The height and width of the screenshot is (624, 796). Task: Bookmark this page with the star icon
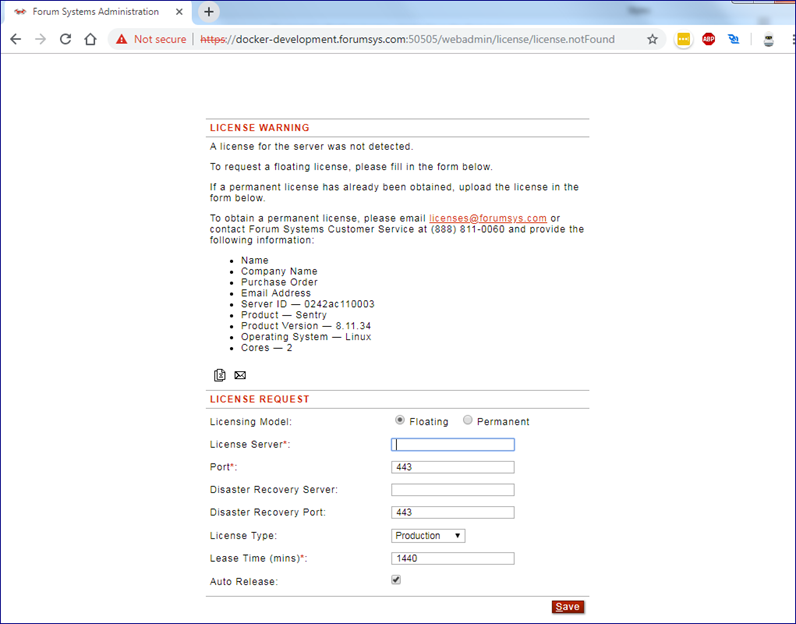coord(652,39)
